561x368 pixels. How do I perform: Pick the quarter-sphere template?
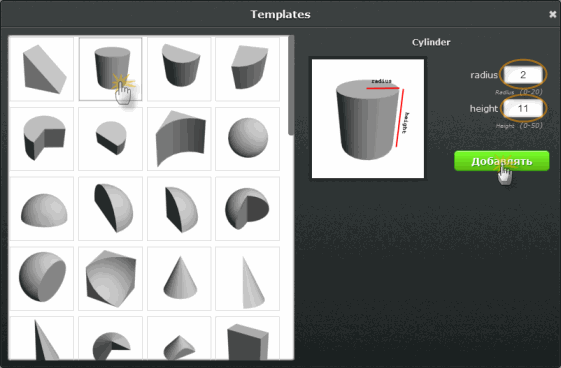(179, 208)
